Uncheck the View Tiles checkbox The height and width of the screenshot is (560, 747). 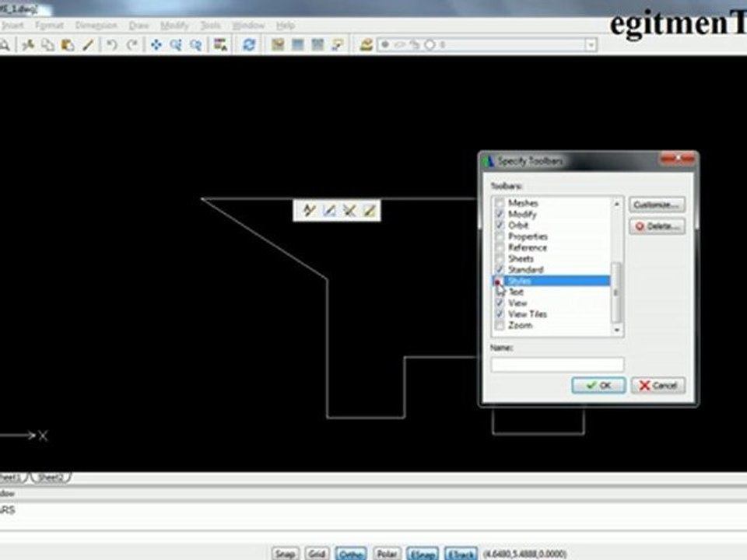coord(500,313)
